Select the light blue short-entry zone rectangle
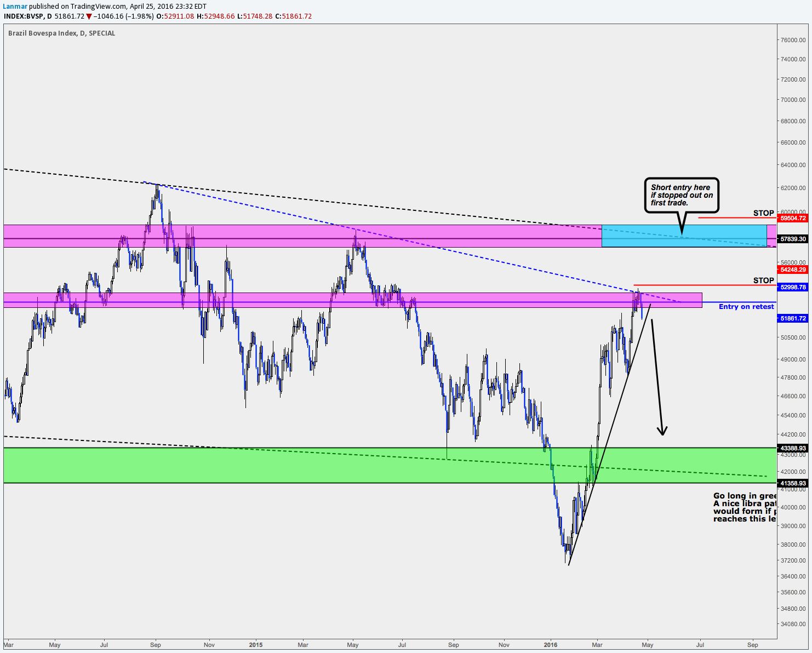This screenshot has height=653, width=812. 684,236
